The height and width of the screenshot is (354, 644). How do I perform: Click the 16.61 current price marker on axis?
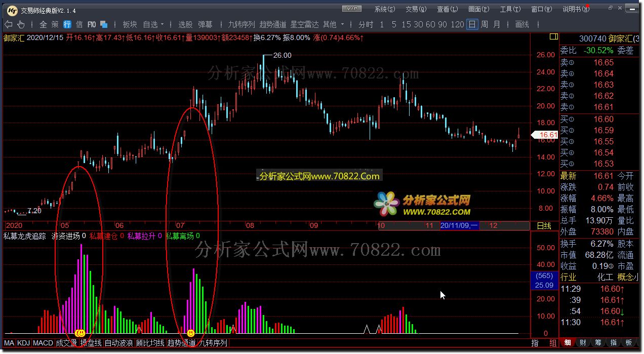(544, 135)
